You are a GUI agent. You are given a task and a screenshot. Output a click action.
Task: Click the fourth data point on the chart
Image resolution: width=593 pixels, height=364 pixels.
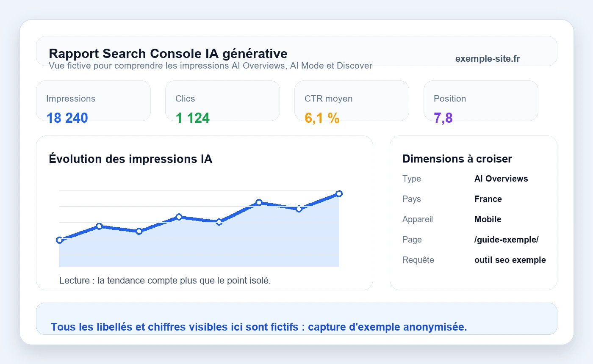pyautogui.click(x=179, y=217)
